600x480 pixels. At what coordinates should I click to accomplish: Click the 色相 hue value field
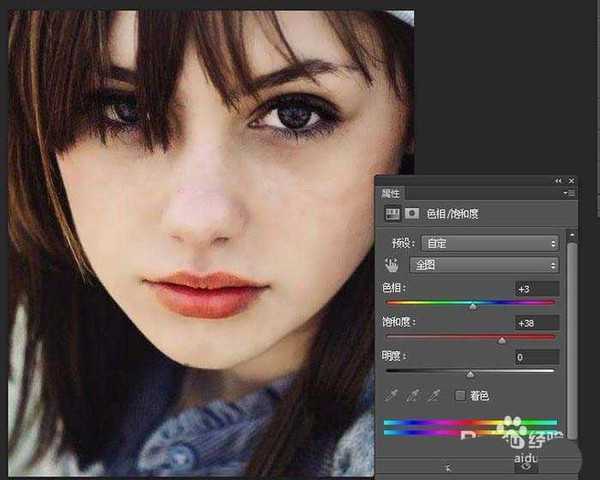click(x=535, y=289)
